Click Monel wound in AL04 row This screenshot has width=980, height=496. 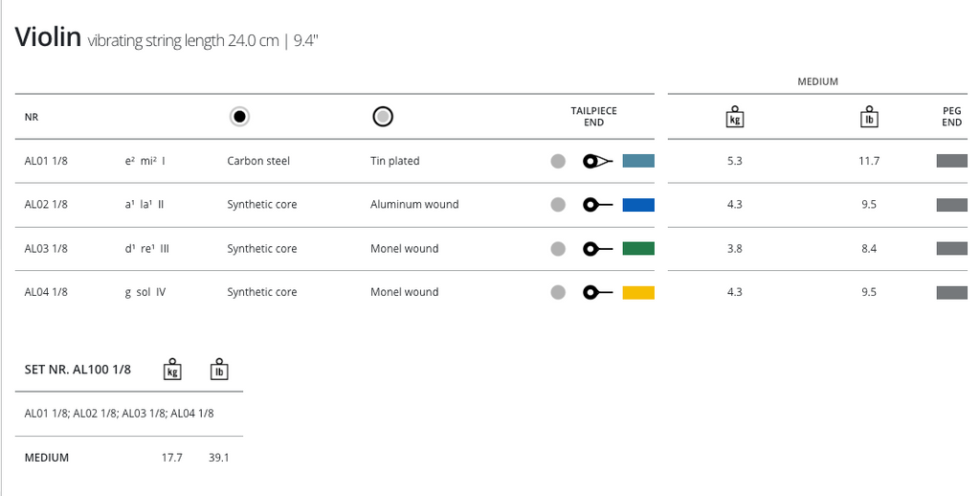point(405,292)
